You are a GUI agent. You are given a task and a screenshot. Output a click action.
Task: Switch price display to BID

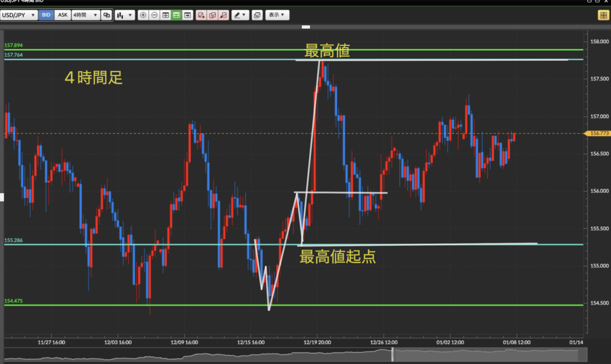(x=46, y=15)
